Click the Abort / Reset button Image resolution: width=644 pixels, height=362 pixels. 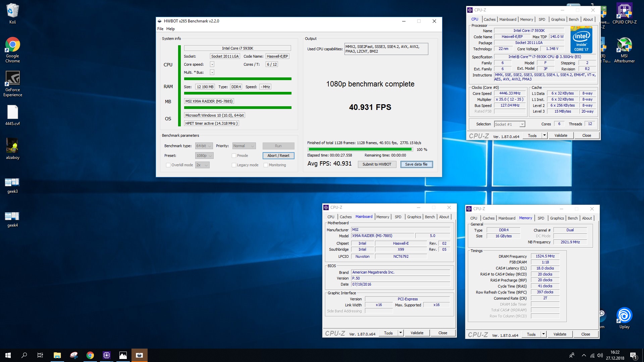pyautogui.click(x=278, y=156)
